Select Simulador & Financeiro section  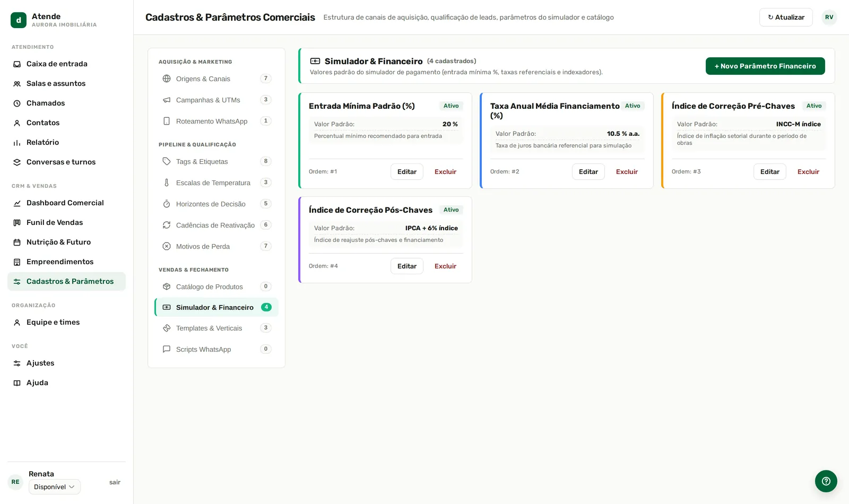(216, 307)
